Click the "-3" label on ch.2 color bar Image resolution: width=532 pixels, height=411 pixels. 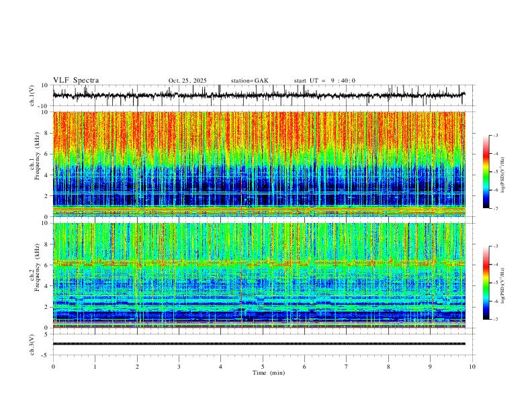495,246
